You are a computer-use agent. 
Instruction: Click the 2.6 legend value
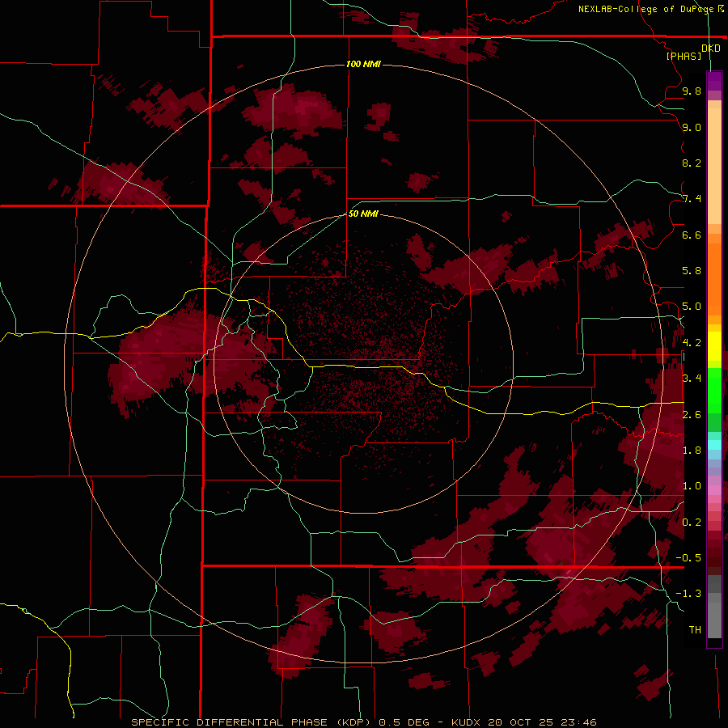692,415
